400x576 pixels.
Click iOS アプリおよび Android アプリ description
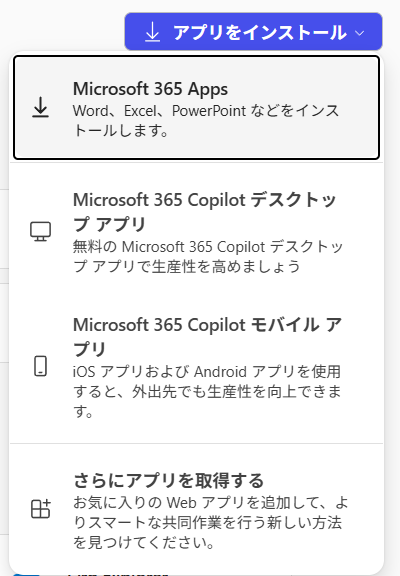tap(207, 392)
